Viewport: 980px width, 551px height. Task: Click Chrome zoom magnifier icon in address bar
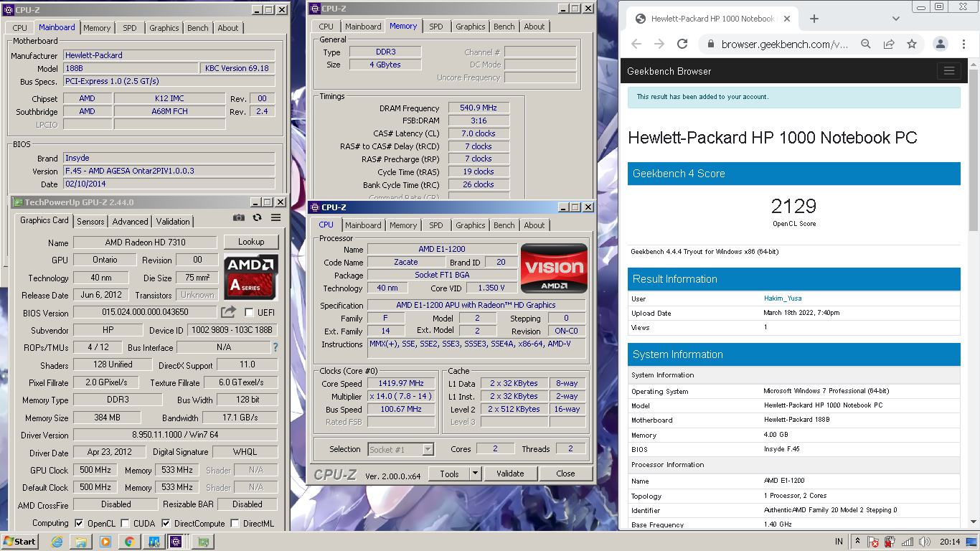click(866, 44)
